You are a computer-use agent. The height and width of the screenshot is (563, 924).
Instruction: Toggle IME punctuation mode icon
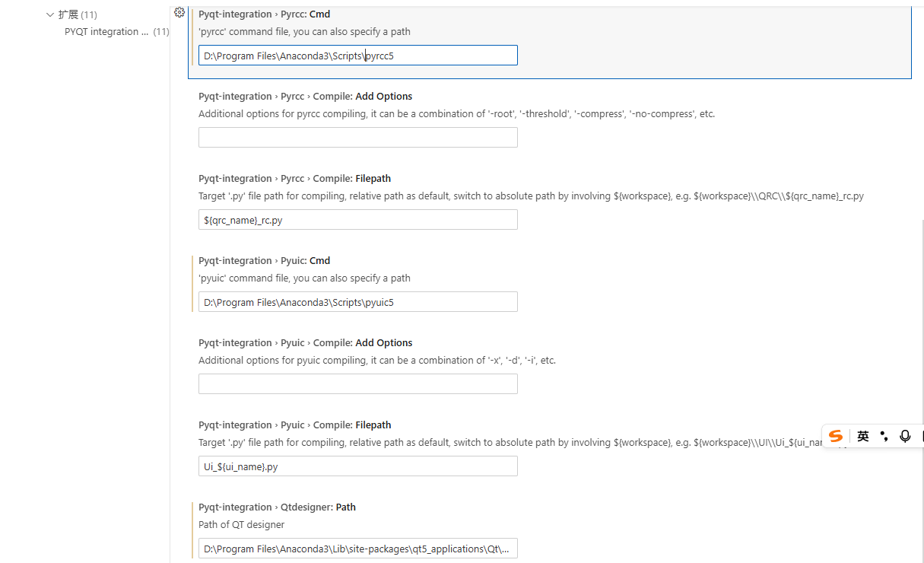(x=884, y=436)
